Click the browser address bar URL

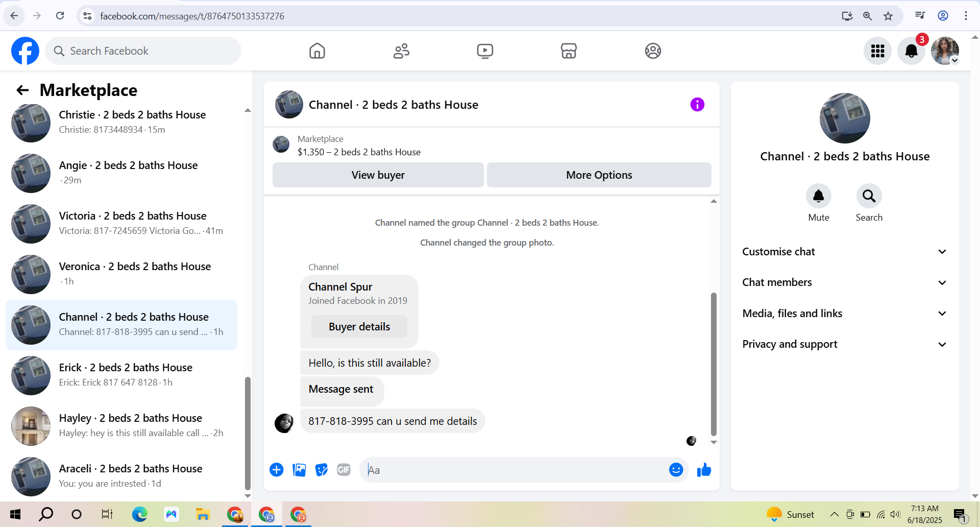(192, 16)
